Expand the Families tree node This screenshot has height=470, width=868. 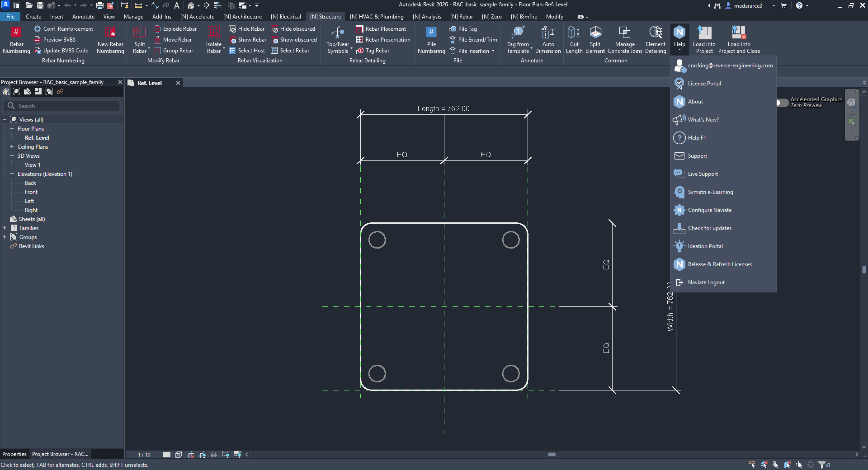pos(5,228)
